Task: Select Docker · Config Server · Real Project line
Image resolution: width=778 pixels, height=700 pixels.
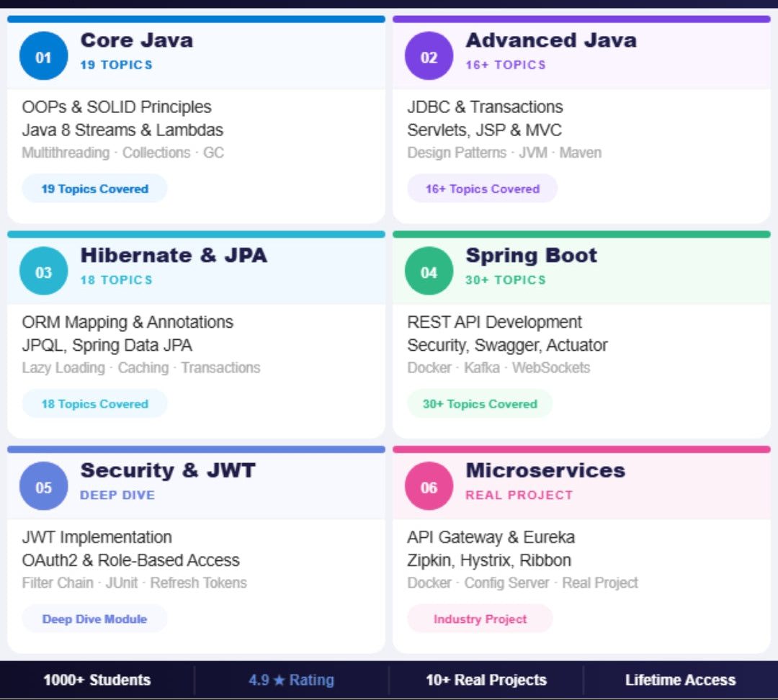Action: click(x=523, y=583)
